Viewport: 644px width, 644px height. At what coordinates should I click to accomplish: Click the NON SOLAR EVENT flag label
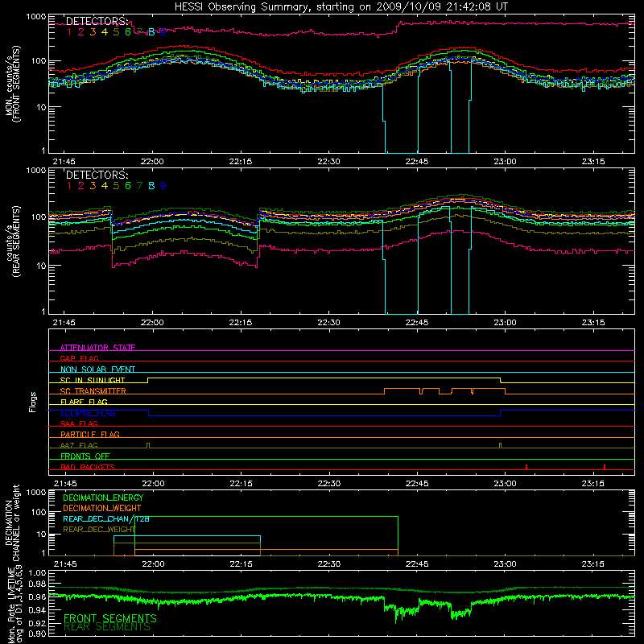coord(97,369)
